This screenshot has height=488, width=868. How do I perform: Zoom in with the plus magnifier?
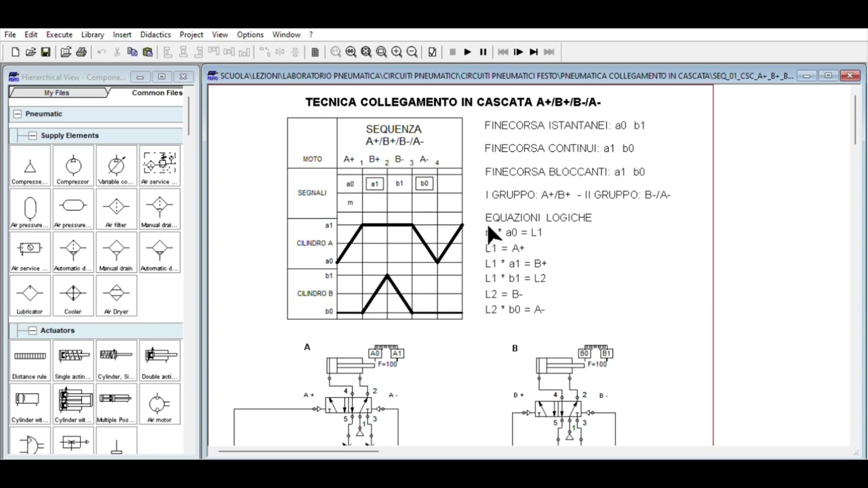(x=397, y=52)
